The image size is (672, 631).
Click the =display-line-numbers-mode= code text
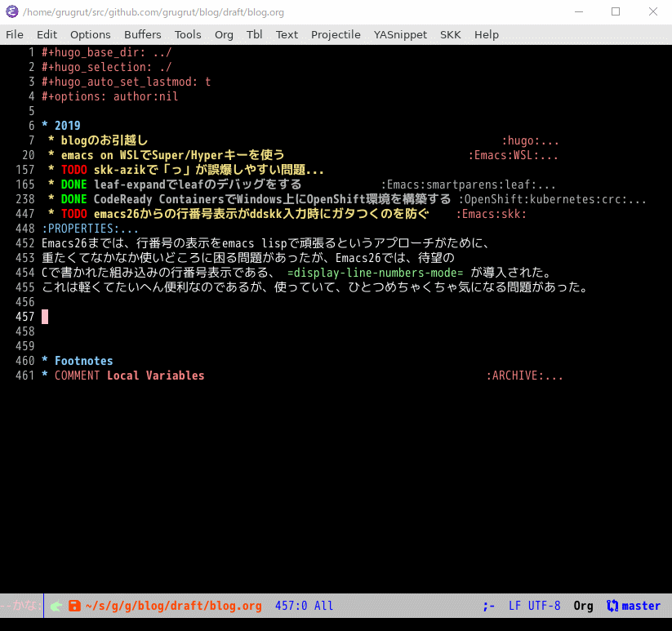pyautogui.click(x=375, y=273)
